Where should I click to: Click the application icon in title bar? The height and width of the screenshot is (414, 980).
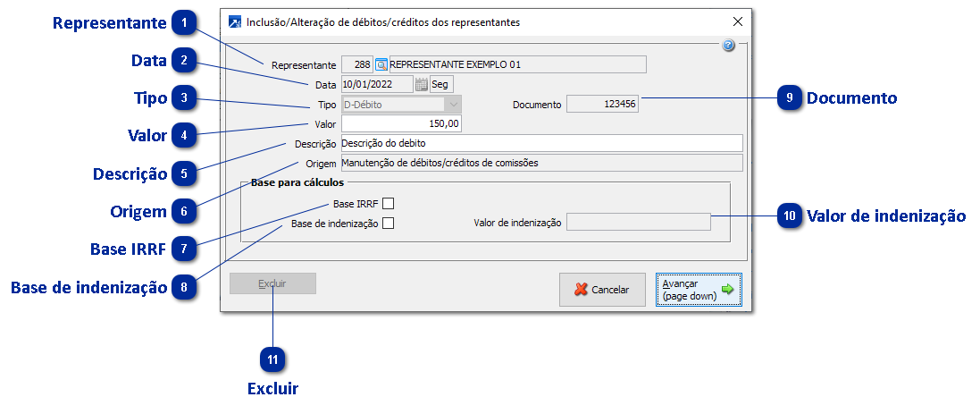235,21
